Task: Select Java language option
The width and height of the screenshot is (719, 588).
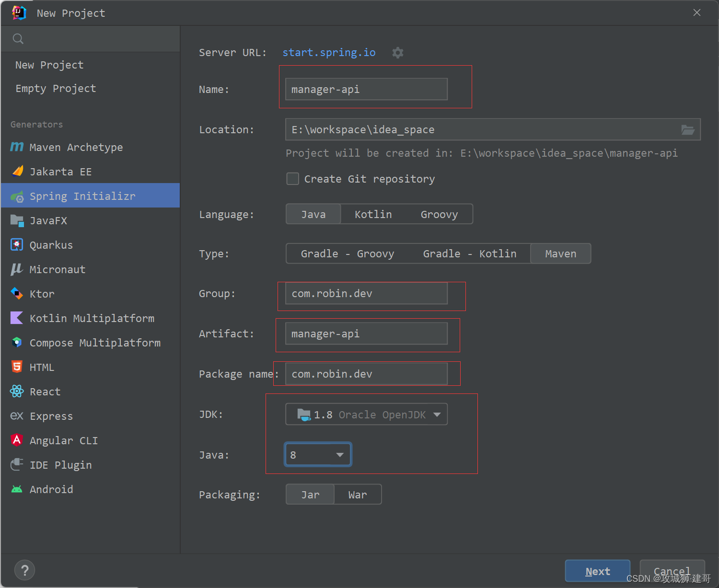Action: coord(313,214)
